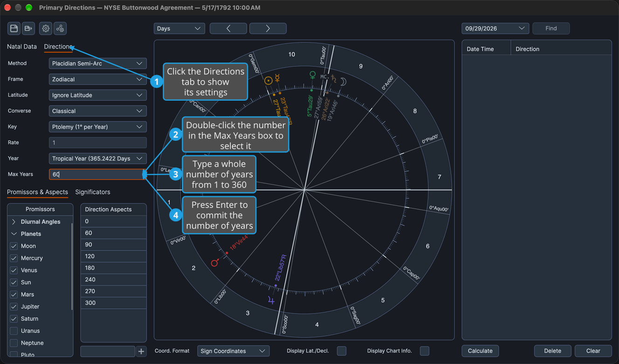Click into the Rate input field

coord(98,143)
